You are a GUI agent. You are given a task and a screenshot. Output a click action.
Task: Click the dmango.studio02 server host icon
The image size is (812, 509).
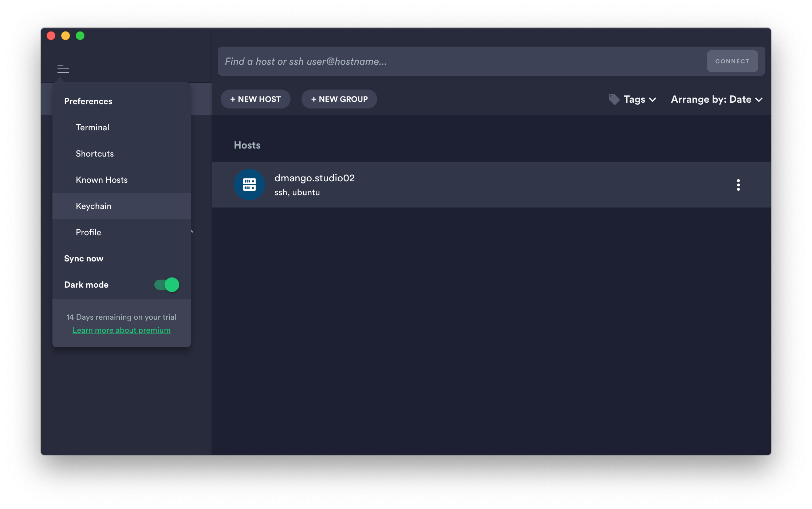point(249,185)
